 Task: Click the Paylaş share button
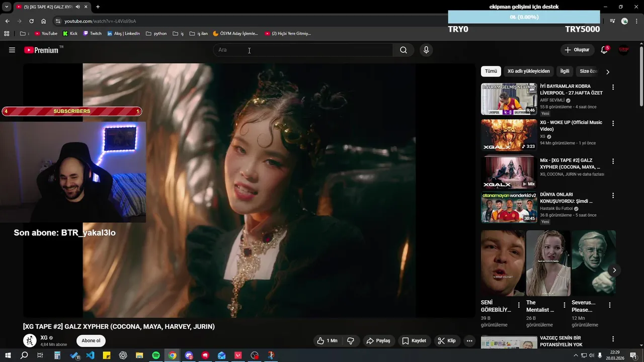378,341
